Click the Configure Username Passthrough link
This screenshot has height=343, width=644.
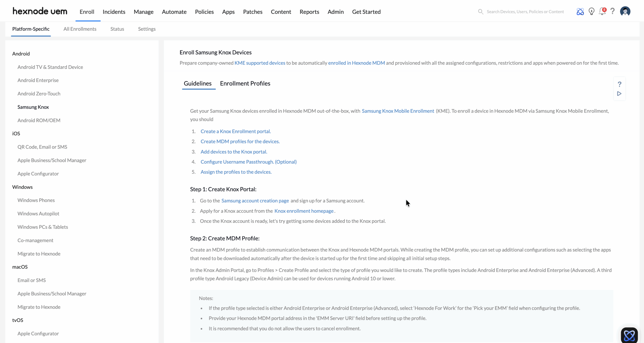point(248,162)
